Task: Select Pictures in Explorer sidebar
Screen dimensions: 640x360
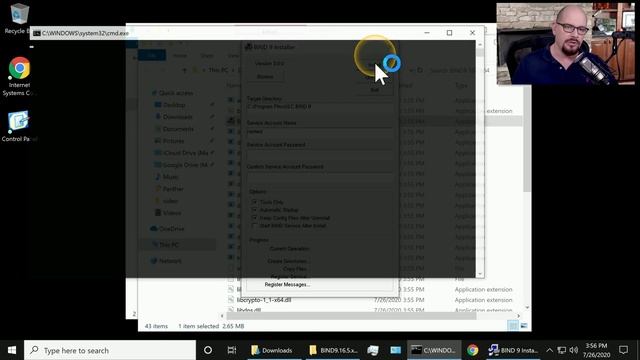Action: 173,141
